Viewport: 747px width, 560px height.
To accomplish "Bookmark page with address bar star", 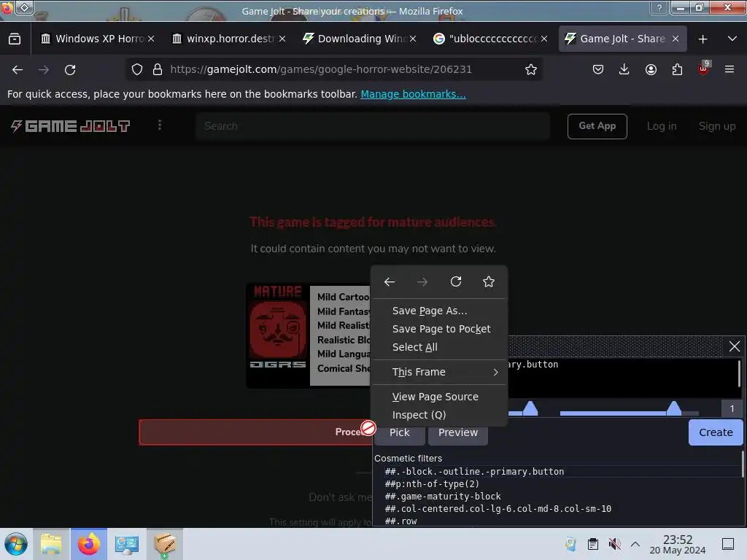I will pos(531,69).
